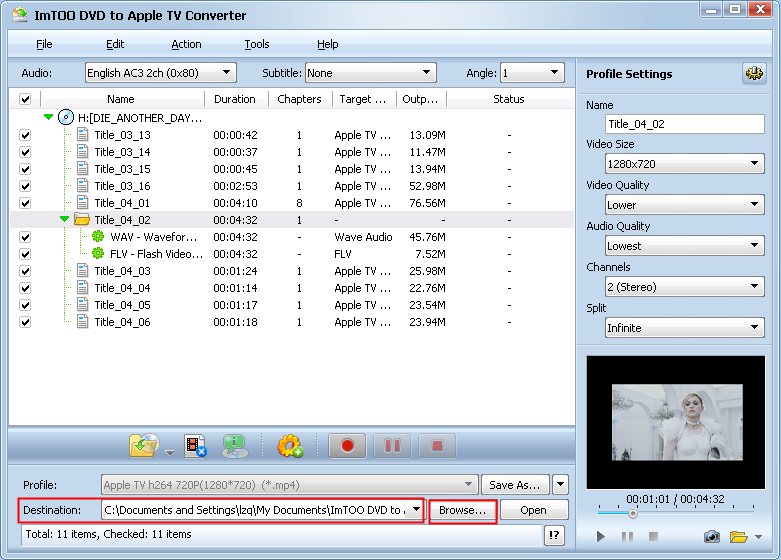Open the Subtitle dropdown

click(371, 73)
